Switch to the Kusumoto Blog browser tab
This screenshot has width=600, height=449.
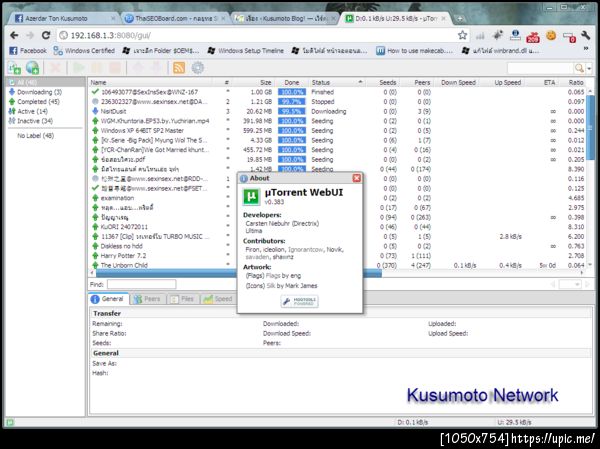click(285, 18)
